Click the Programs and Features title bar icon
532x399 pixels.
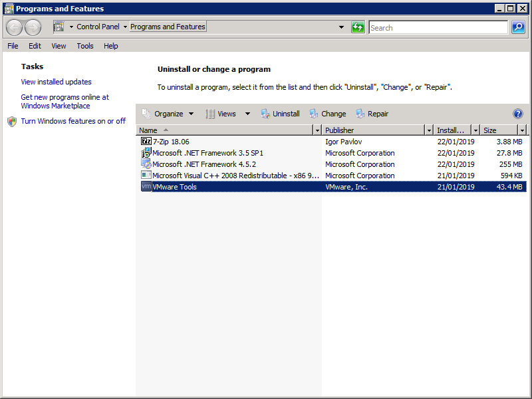[9, 9]
